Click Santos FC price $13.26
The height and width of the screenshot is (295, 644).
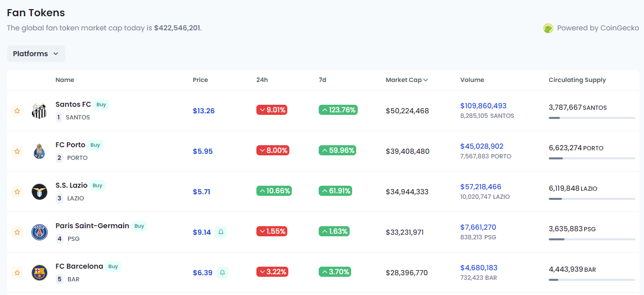pyautogui.click(x=204, y=111)
